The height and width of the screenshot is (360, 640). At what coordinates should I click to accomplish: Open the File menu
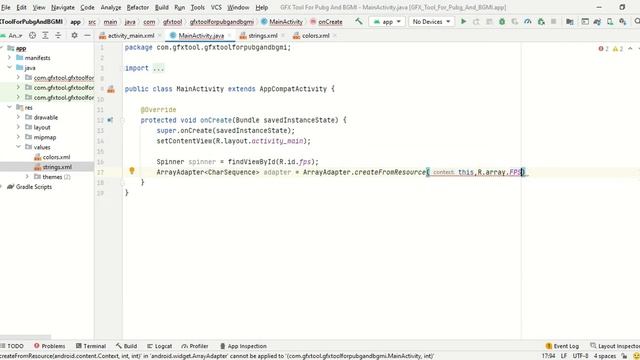pos(6,7)
